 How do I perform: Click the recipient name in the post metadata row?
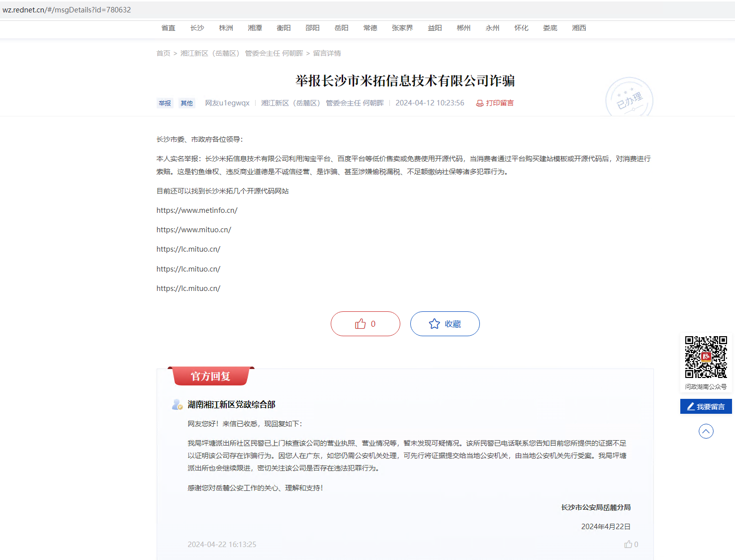[323, 103]
